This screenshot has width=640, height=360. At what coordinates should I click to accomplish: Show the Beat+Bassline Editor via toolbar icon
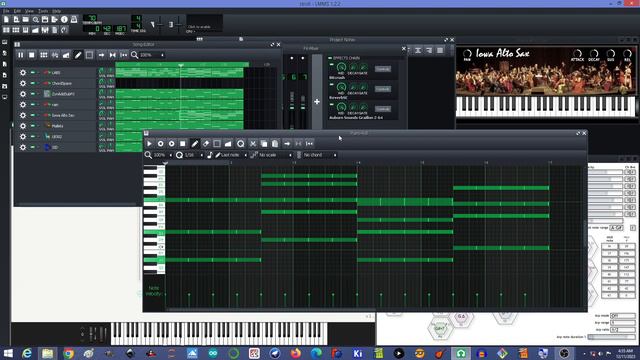coord(16,30)
